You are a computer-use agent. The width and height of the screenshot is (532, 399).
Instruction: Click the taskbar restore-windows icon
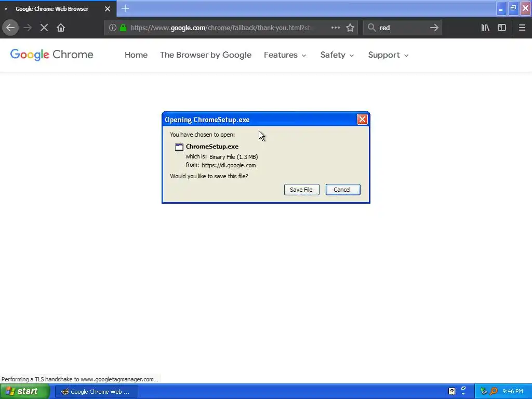pyautogui.click(x=463, y=389)
